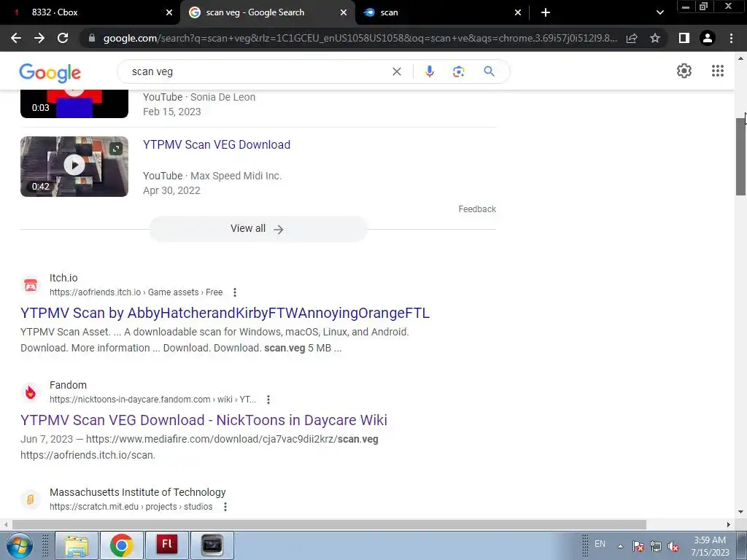Open the Google apps grid
The image size is (747, 560).
click(x=718, y=71)
